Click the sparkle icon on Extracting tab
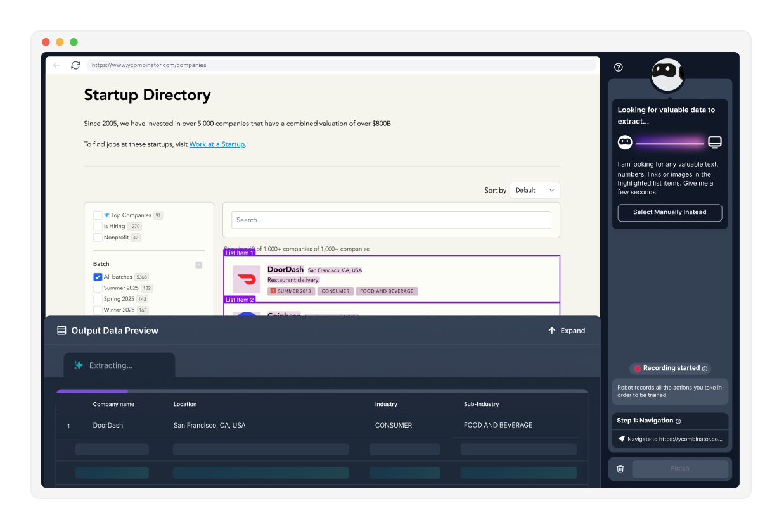 [x=79, y=365]
